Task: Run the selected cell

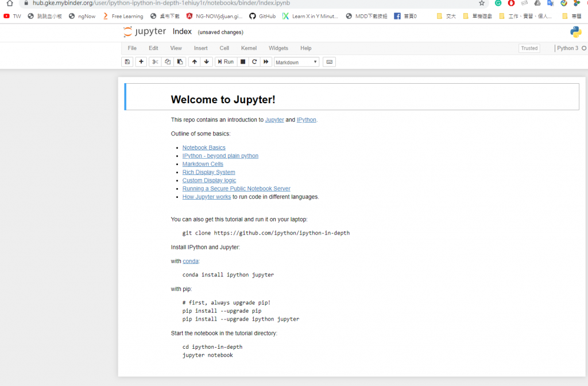Action: (226, 62)
